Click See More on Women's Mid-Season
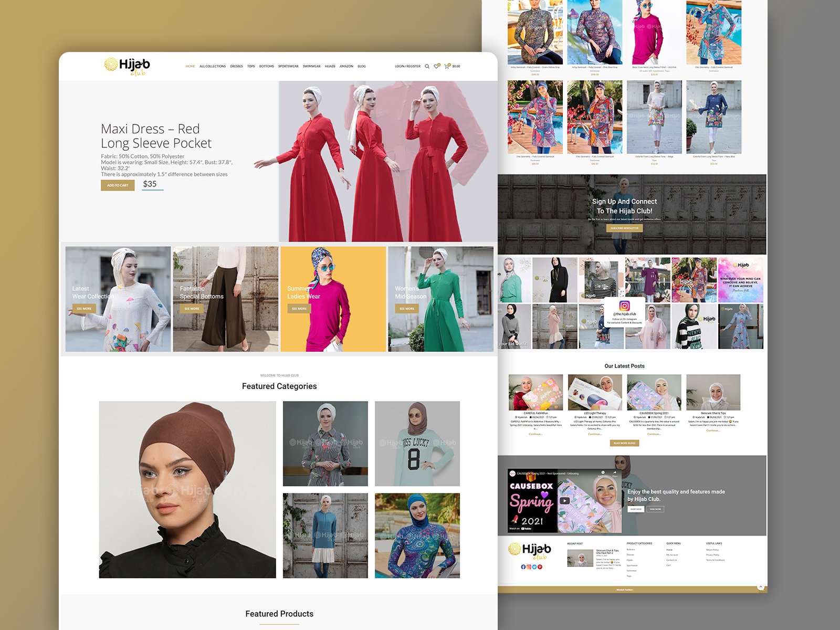The width and height of the screenshot is (840, 630). tap(407, 309)
